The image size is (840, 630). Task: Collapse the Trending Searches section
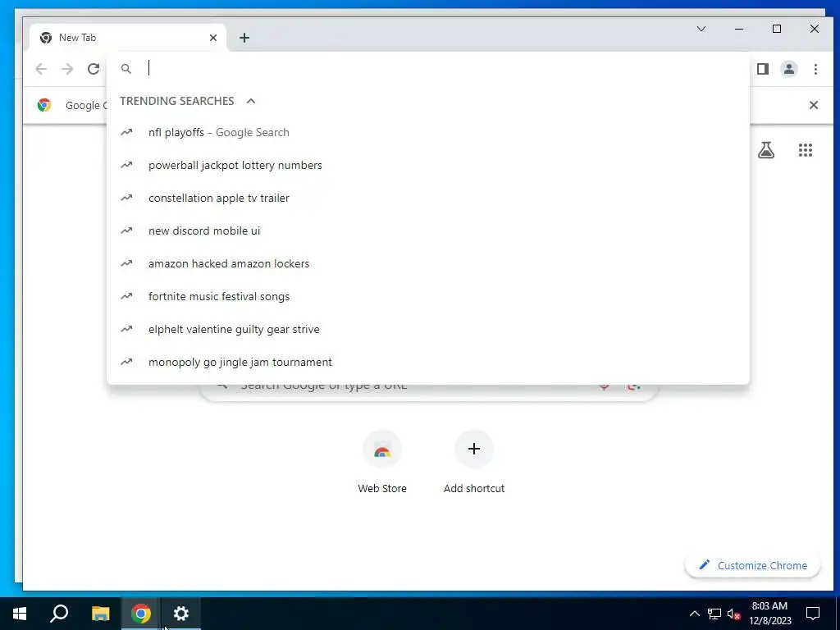click(x=251, y=101)
